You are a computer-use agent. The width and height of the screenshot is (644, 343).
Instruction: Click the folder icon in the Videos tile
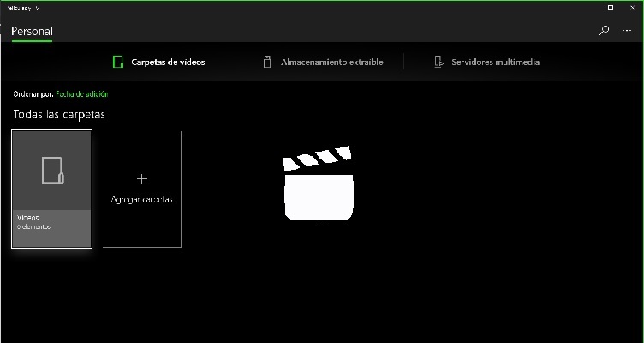pyautogui.click(x=53, y=171)
